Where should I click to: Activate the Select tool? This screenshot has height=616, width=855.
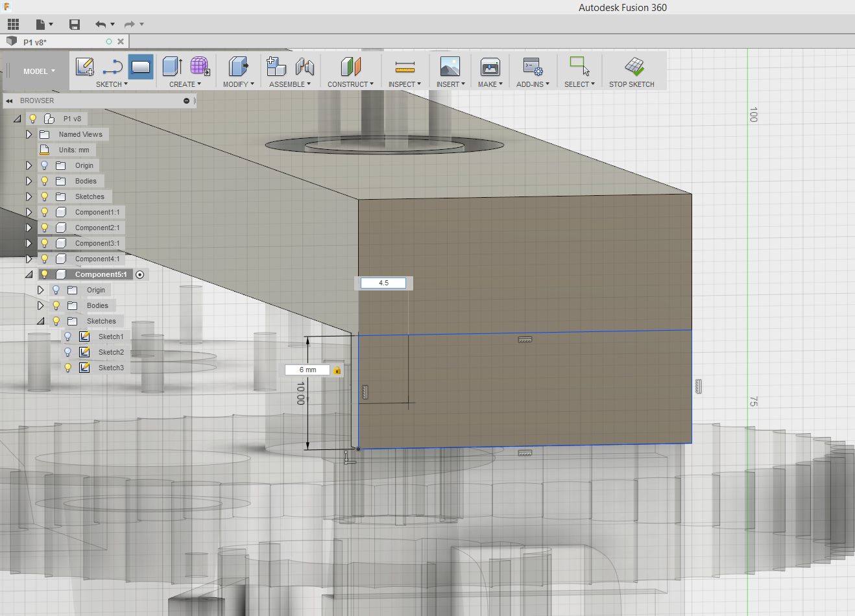coord(579,66)
